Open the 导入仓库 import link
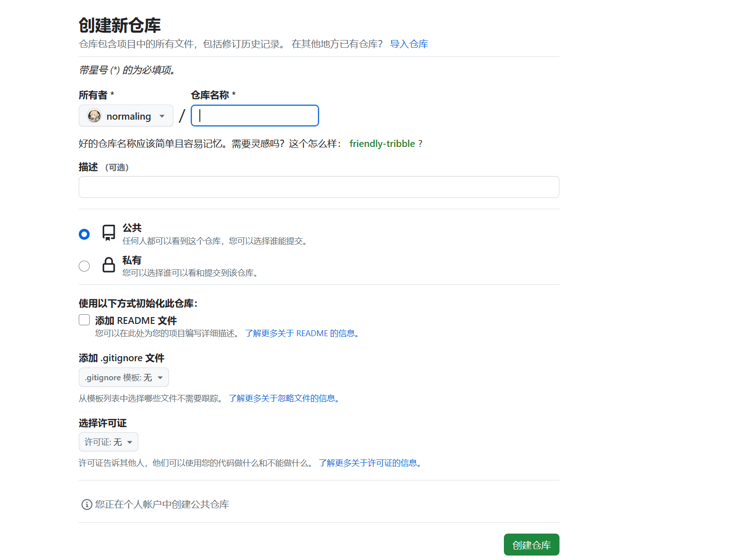 pos(409,44)
